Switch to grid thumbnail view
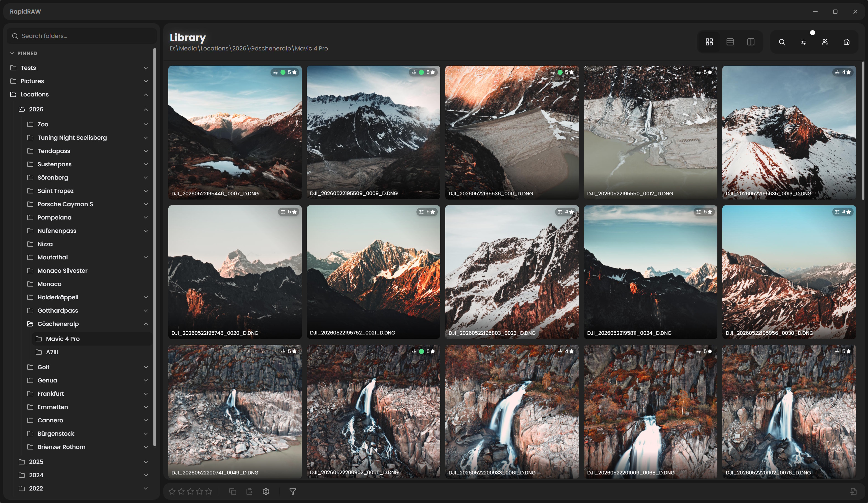Viewport: 868px width, 503px height. [709, 42]
